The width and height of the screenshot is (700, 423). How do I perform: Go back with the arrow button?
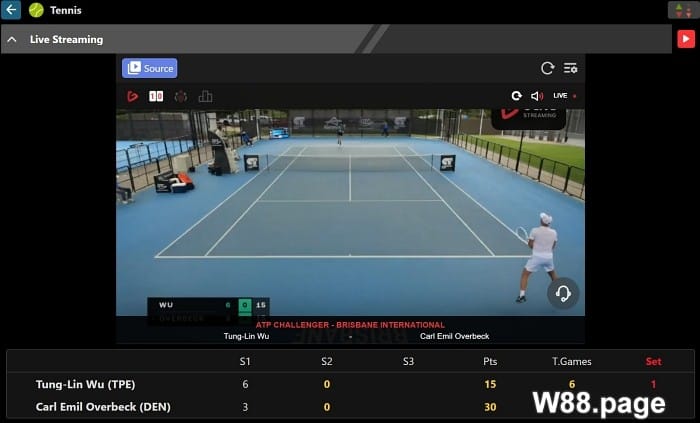11,9
